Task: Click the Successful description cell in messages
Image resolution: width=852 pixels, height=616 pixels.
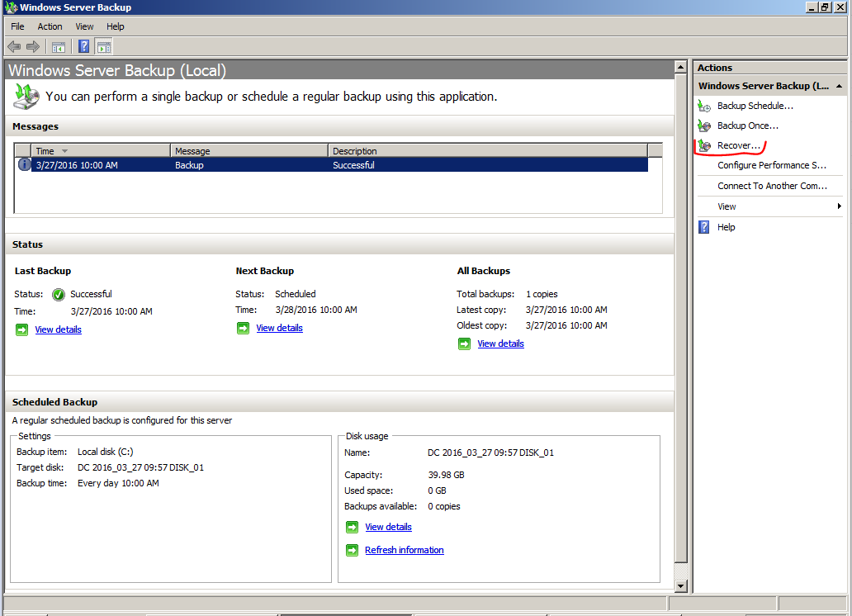Action: tap(353, 165)
